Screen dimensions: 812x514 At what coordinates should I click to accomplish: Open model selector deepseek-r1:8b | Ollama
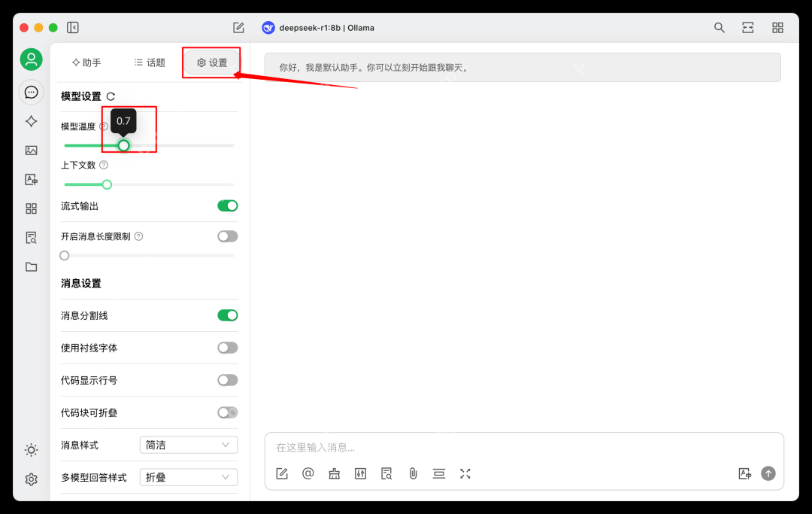pos(318,27)
